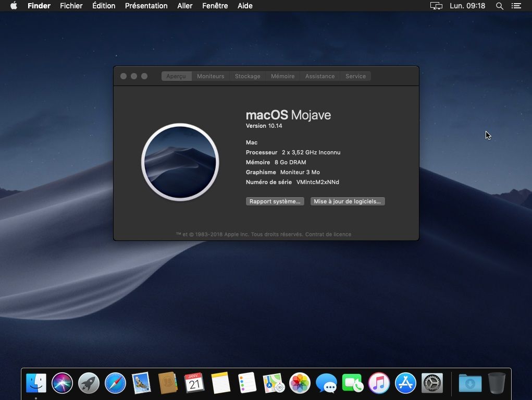Click serial number VMlntcM2xNNd
The height and width of the screenshot is (400, 532).
point(317,182)
